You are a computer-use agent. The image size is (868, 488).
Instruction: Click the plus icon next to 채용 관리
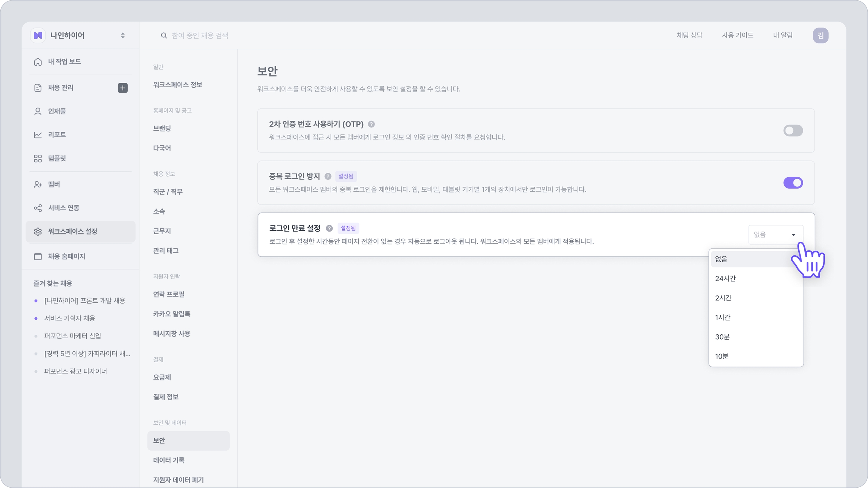(122, 88)
